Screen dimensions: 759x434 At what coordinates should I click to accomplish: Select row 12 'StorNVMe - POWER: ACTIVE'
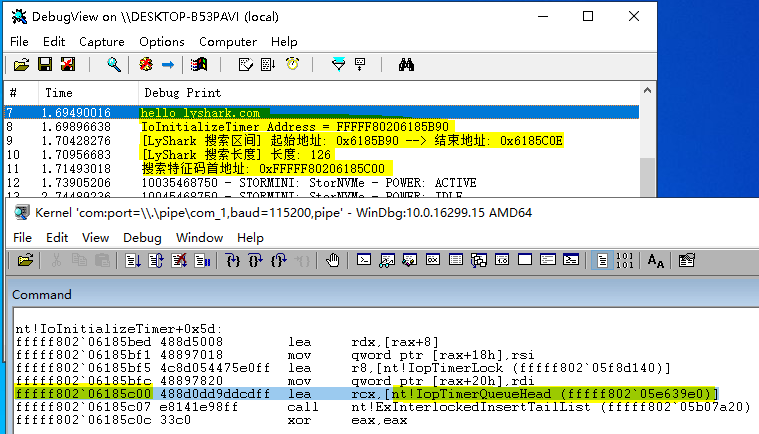(321, 183)
